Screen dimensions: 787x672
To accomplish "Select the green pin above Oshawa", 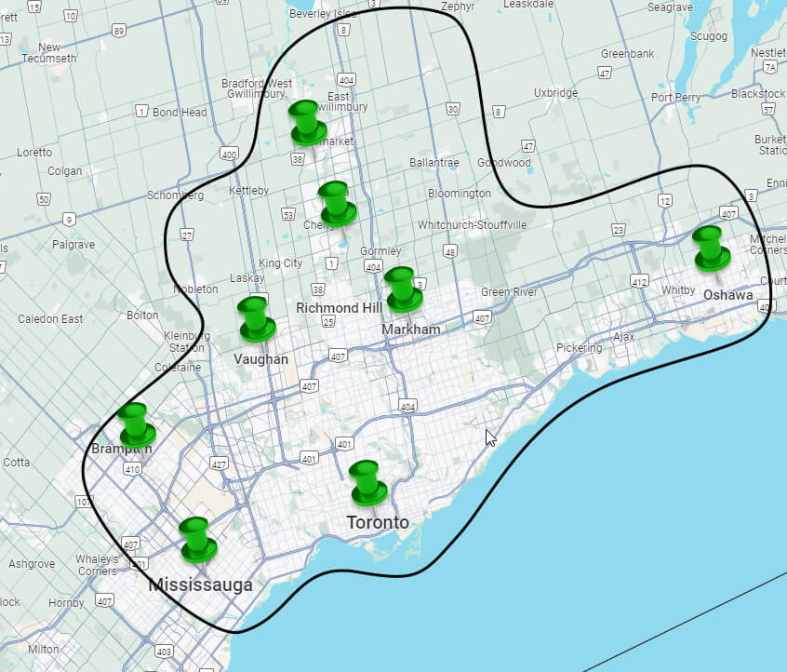I will [712, 248].
